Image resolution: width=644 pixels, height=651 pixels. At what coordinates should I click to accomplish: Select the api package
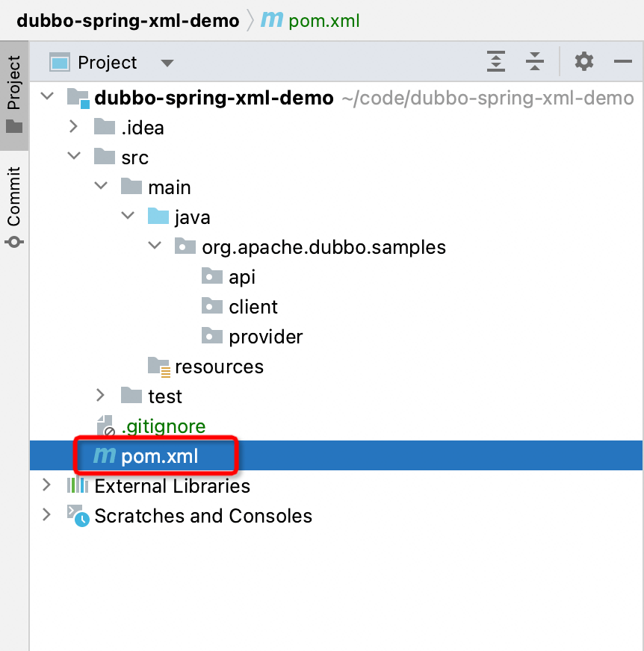point(241,276)
